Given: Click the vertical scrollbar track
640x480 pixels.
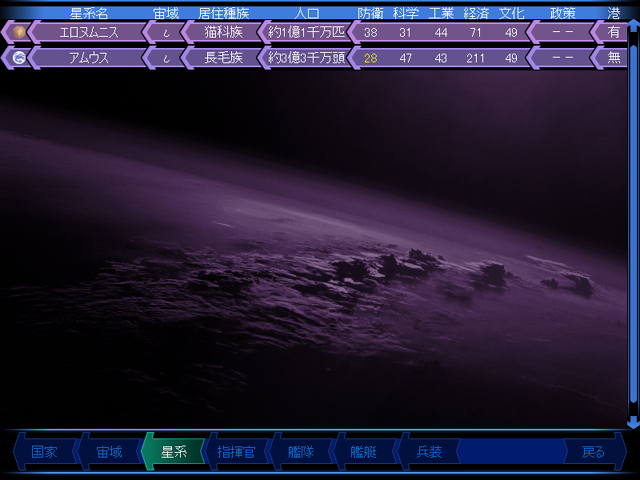Looking at the screenshot, I should [633, 224].
